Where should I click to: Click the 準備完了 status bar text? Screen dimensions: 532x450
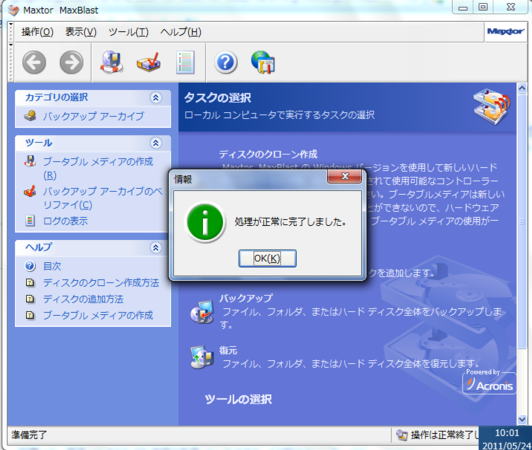29,435
